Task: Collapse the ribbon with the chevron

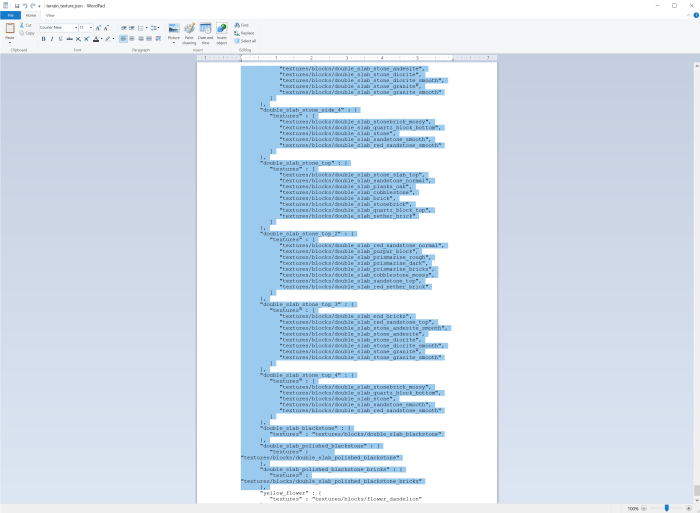Action: click(688, 15)
